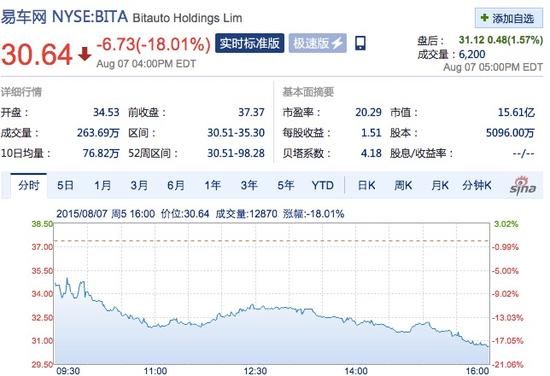The height and width of the screenshot is (376, 550).
Task: Click the Sina logo icon
Action: 522,185
